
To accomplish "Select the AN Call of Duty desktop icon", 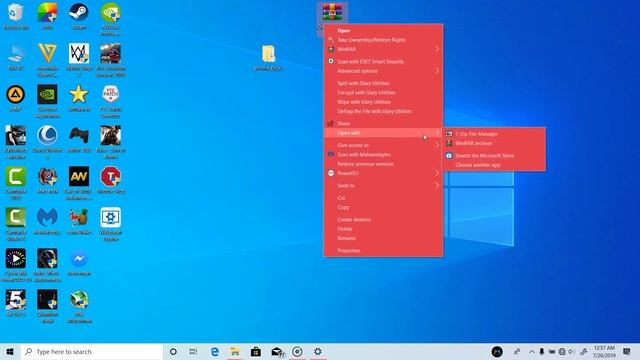I will tap(79, 183).
